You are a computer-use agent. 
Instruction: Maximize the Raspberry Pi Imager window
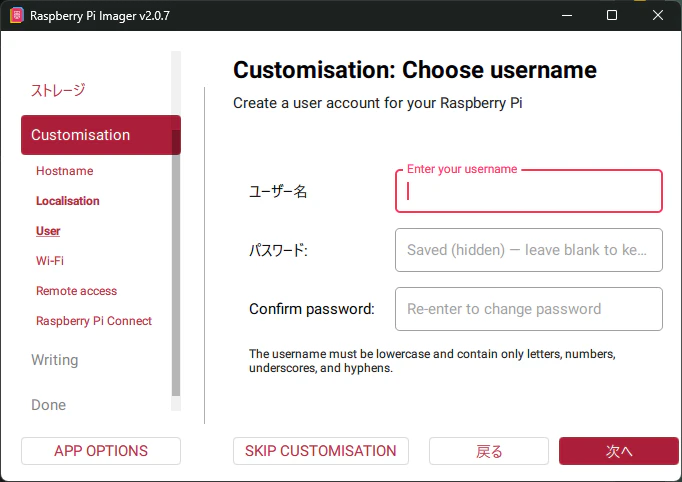pyautogui.click(x=612, y=15)
